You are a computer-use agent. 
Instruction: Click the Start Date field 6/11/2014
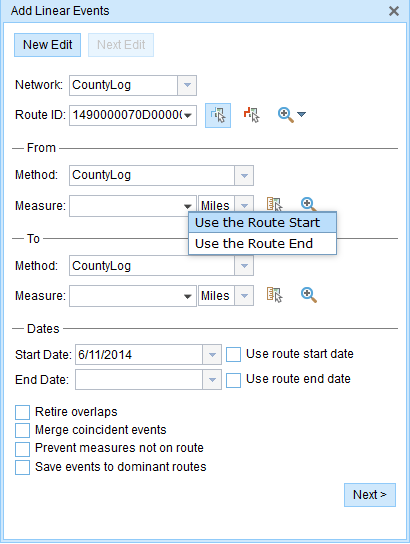click(x=139, y=355)
